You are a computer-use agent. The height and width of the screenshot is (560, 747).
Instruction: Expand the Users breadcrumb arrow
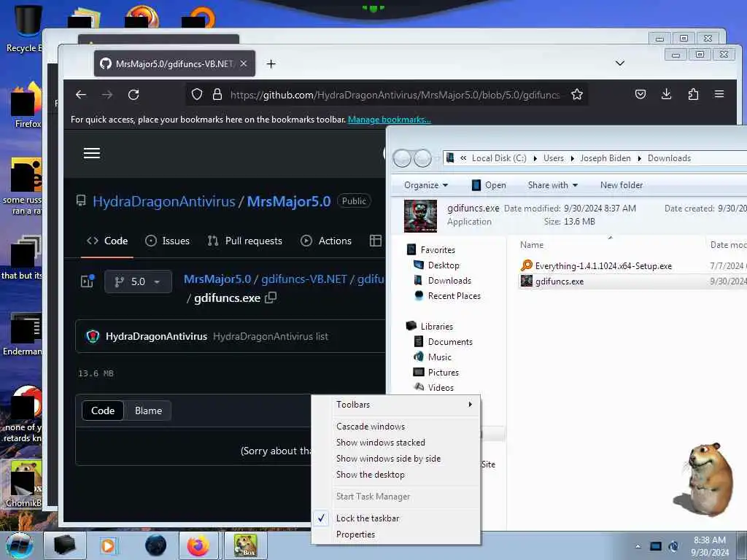pos(572,158)
